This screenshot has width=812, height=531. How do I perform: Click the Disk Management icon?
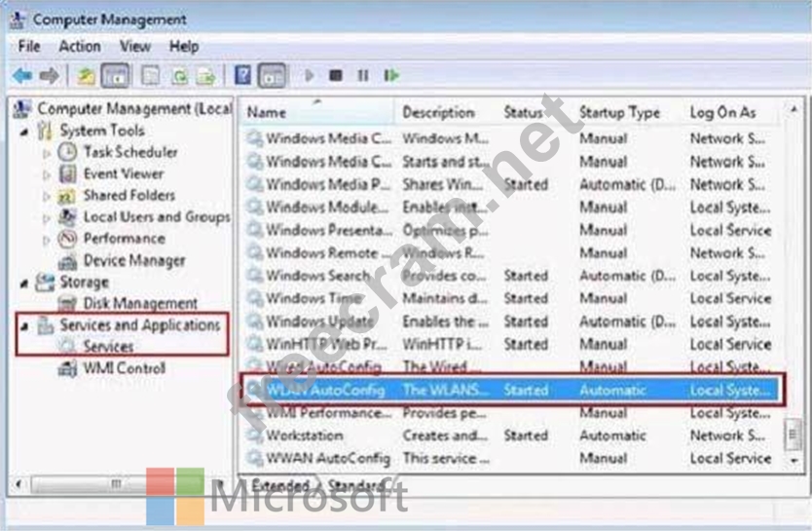pos(68,304)
